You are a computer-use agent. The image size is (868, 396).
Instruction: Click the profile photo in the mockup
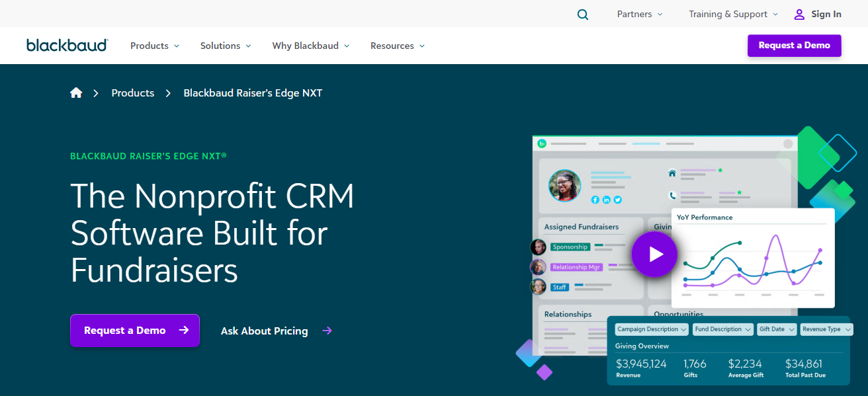point(564,186)
